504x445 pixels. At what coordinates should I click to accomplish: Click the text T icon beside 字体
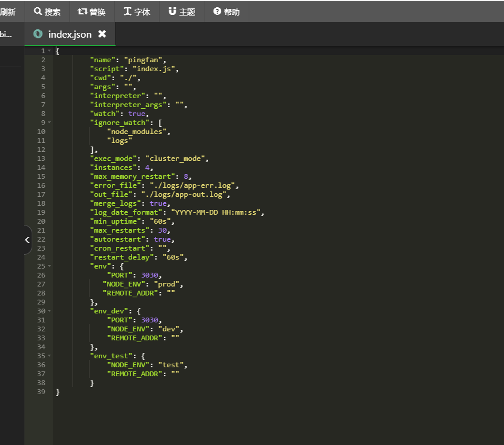pos(127,11)
